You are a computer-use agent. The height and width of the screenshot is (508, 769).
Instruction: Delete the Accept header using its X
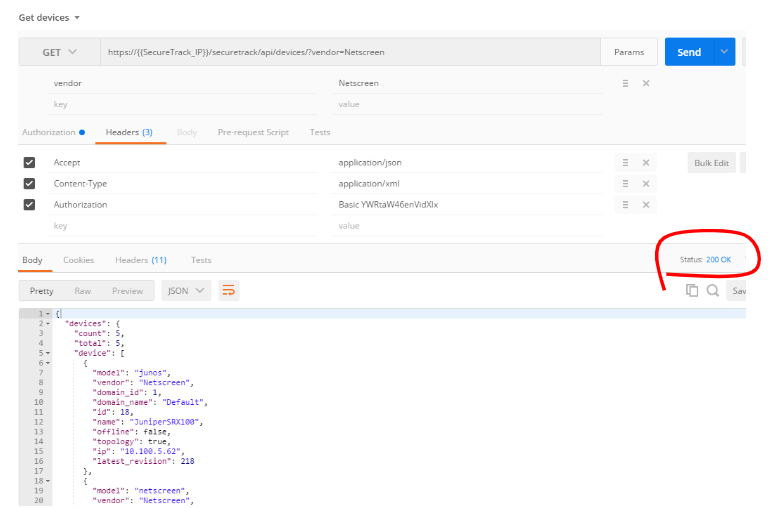pos(646,162)
